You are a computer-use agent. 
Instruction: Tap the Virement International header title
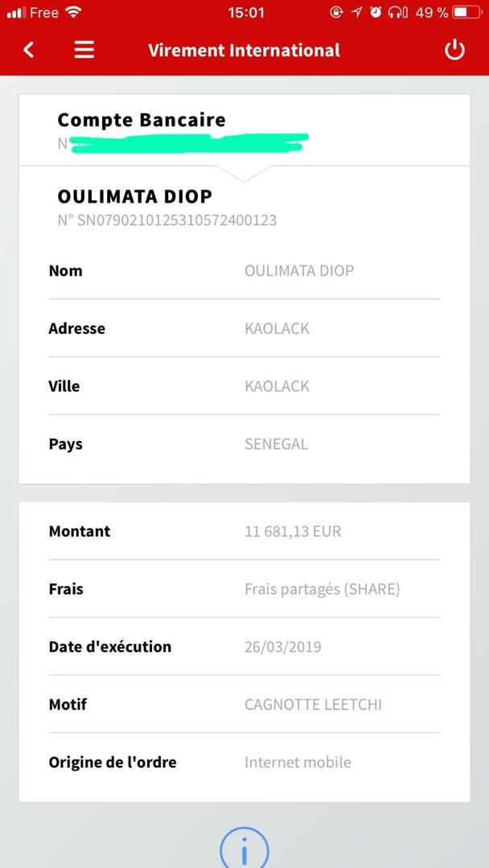pos(244,50)
